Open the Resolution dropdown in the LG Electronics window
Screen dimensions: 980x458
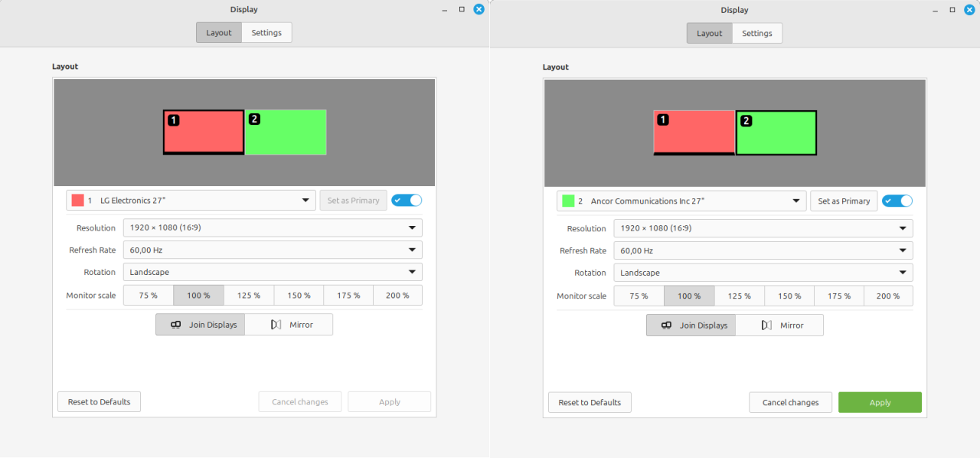273,227
